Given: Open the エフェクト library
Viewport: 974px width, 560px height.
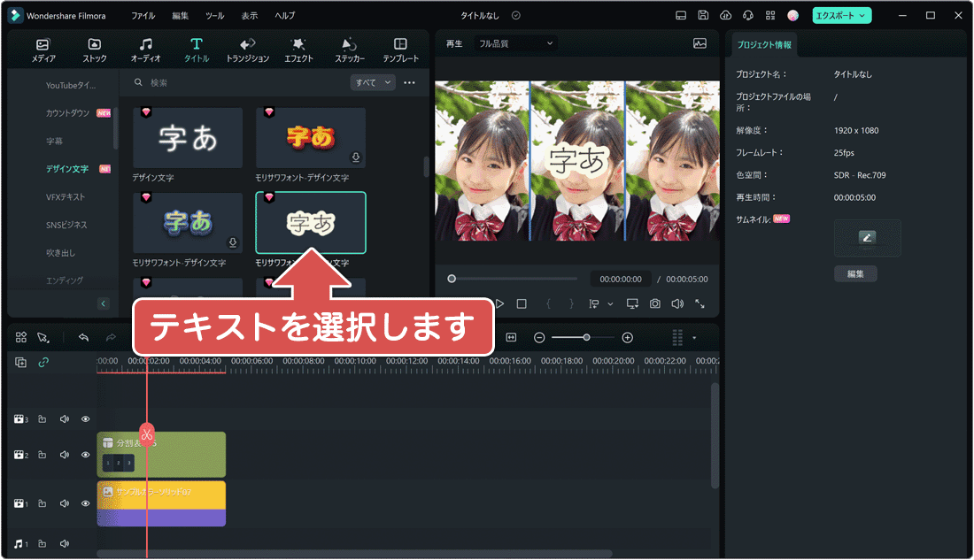Looking at the screenshot, I should coord(298,48).
